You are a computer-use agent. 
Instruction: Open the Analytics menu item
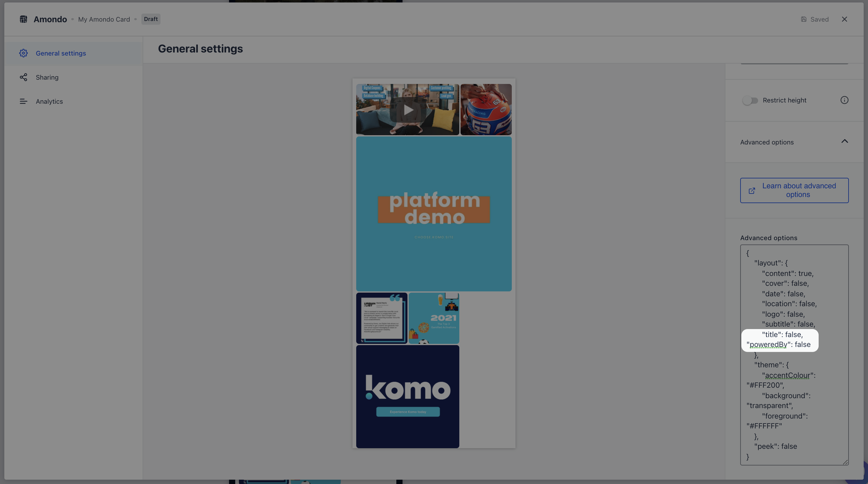pos(49,102)
